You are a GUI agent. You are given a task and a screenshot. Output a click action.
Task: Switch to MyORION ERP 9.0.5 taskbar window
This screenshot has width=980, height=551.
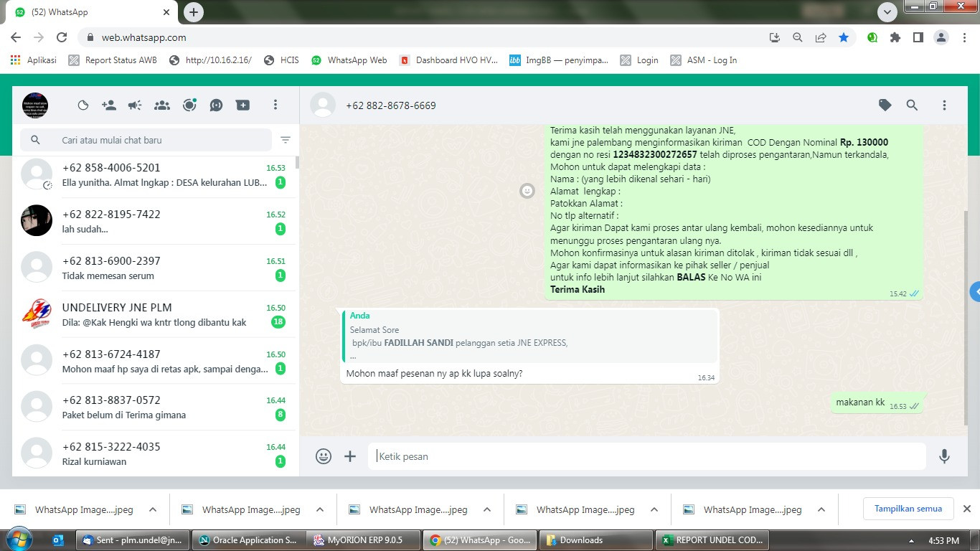tap(364, 540)
